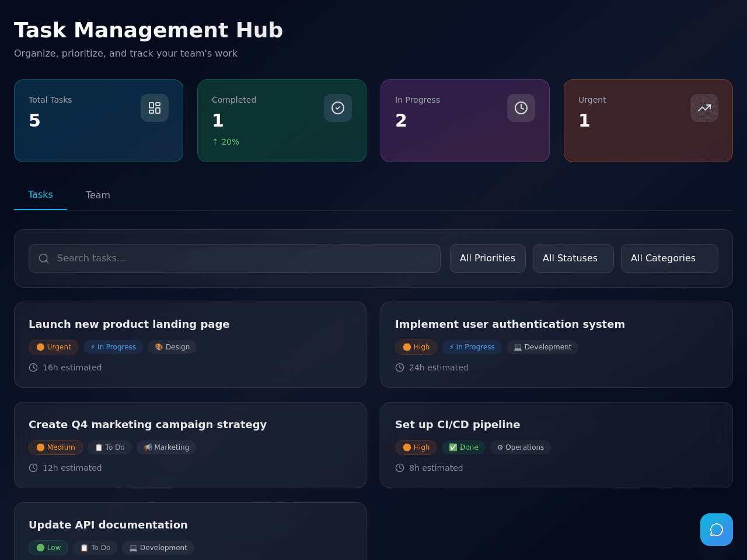Click the Organize, prioritize, and track subtitle
Viewport: 747px width, 560px height.
click(x=125, y=53)
